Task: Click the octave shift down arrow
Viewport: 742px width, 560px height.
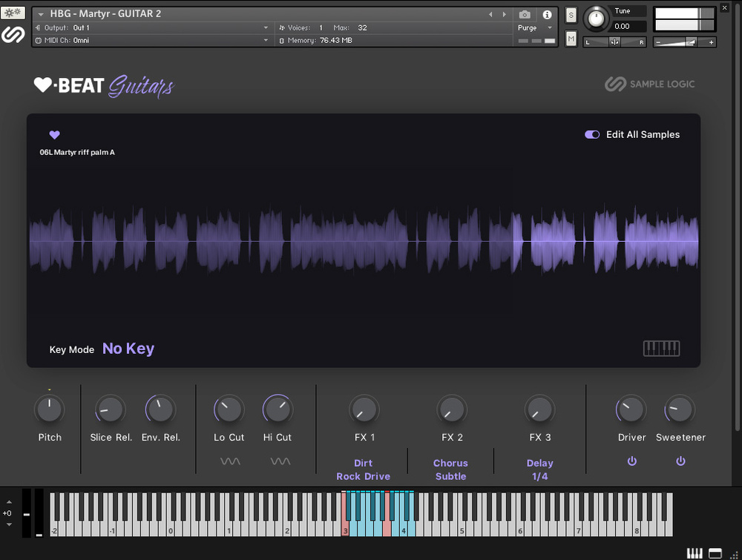Action: [x=9, y=524]
